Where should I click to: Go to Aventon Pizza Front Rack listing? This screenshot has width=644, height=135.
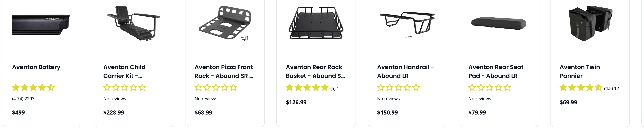point(224,71)
